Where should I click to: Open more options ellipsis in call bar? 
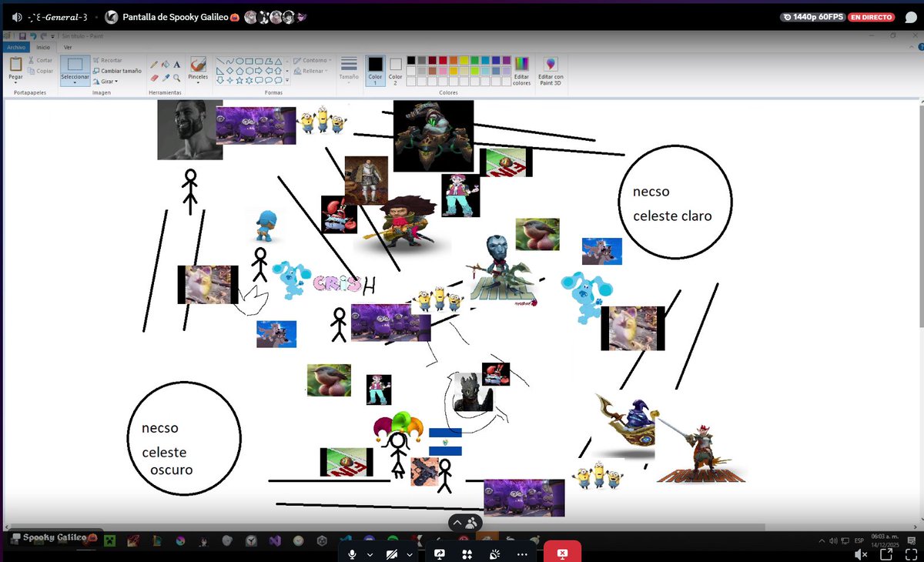522,554
